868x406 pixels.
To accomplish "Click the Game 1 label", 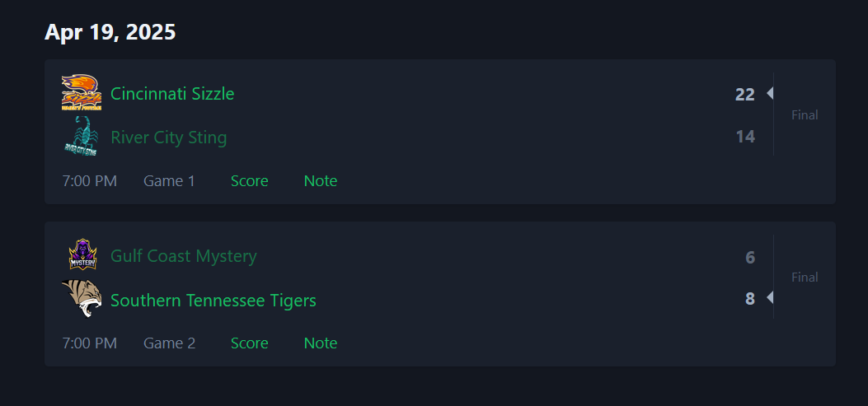I will (x=169, y=181).
